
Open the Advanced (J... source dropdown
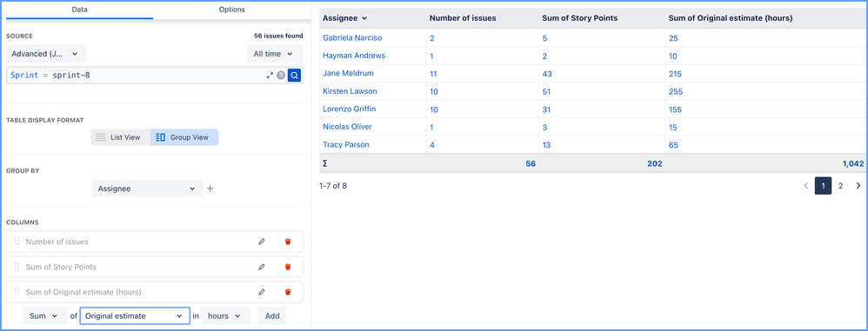(46, 54)
